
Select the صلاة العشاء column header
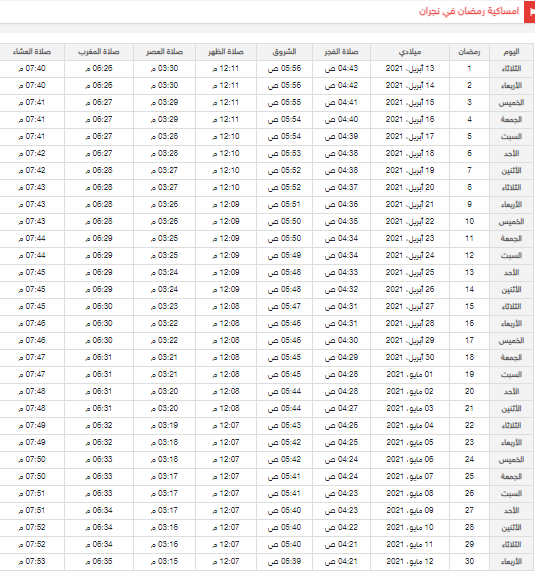[x=32, y=52]
